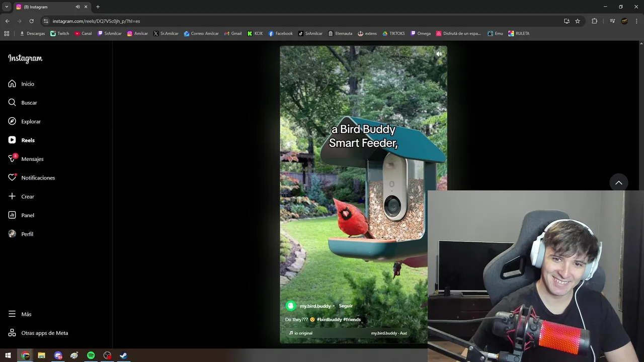This screenshot has width=644, height=362.
Task: Open a new tab
Action: click(x=98, y=7)
